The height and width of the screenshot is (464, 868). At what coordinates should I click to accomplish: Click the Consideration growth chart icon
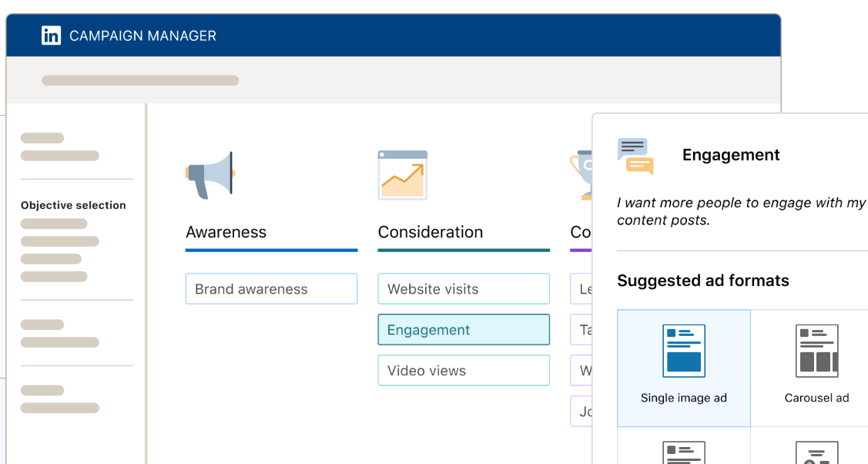pos(402,174)
